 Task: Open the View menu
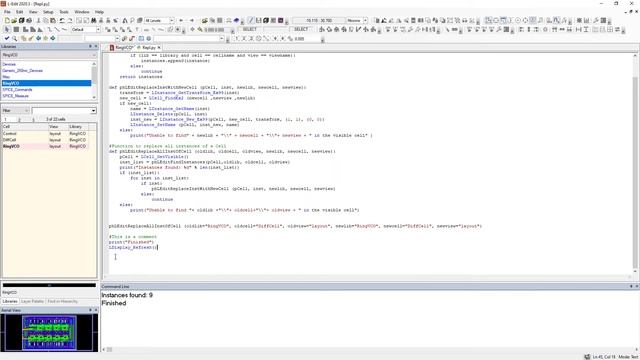pyautogui.click(x=33, y=12)
